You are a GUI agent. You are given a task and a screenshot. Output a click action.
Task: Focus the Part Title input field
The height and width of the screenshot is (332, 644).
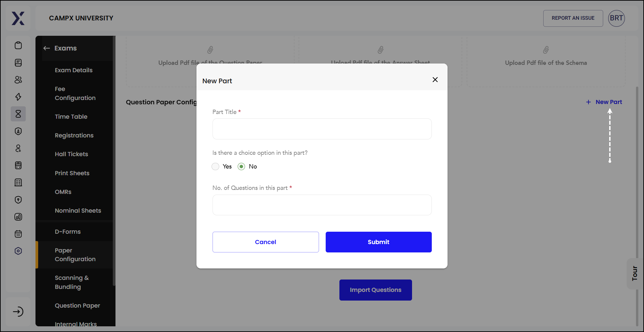click(322, 129)
